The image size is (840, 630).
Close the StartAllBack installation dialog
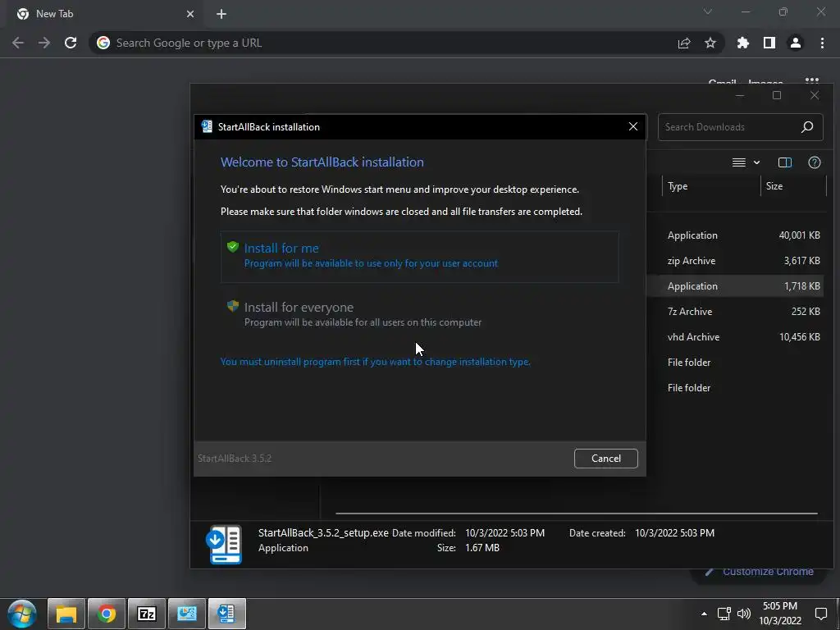pyautogui.click(x=632, y=126)
